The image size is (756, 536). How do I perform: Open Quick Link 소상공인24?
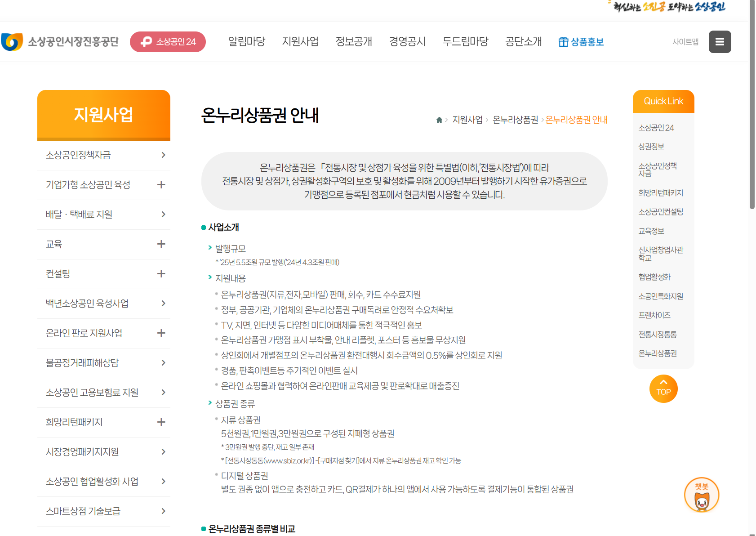click(656, 128)
